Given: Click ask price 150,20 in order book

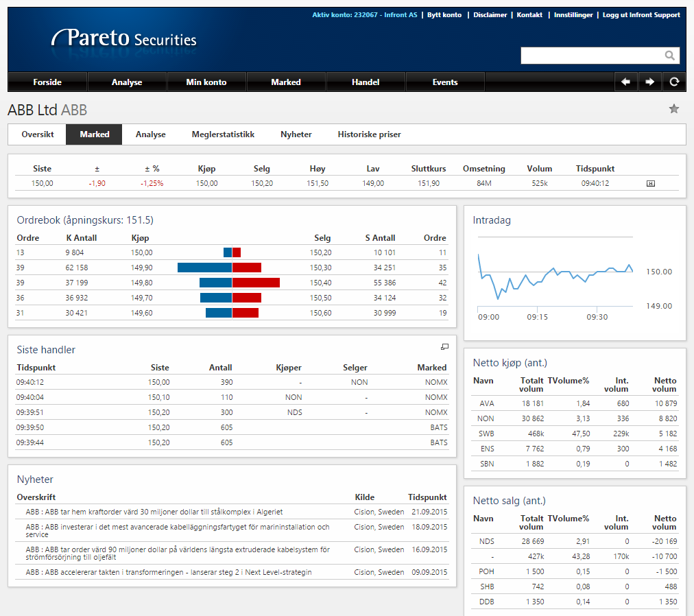Looking at the screenshot, I should click(320, 252).
